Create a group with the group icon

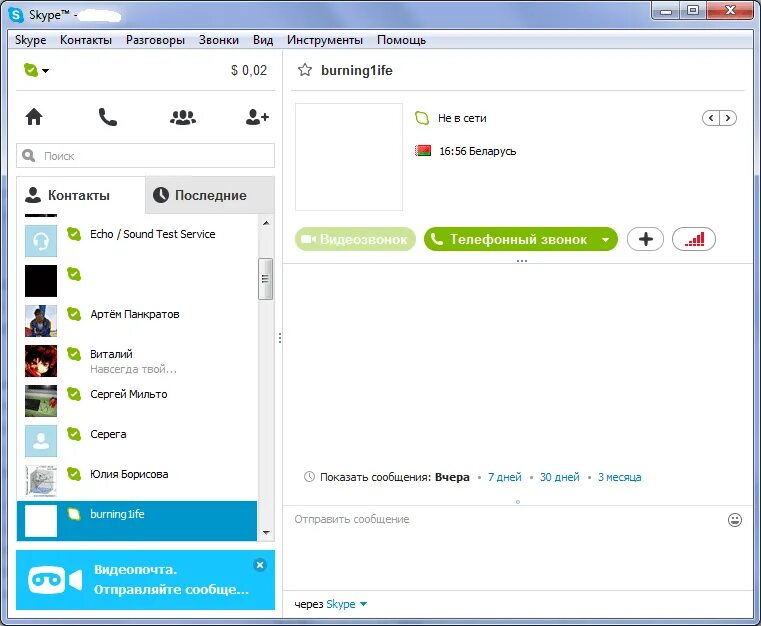point(183,117)
